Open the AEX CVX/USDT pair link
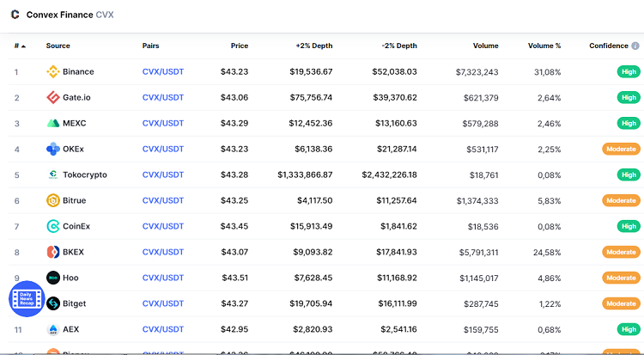 tap(162, 329)
